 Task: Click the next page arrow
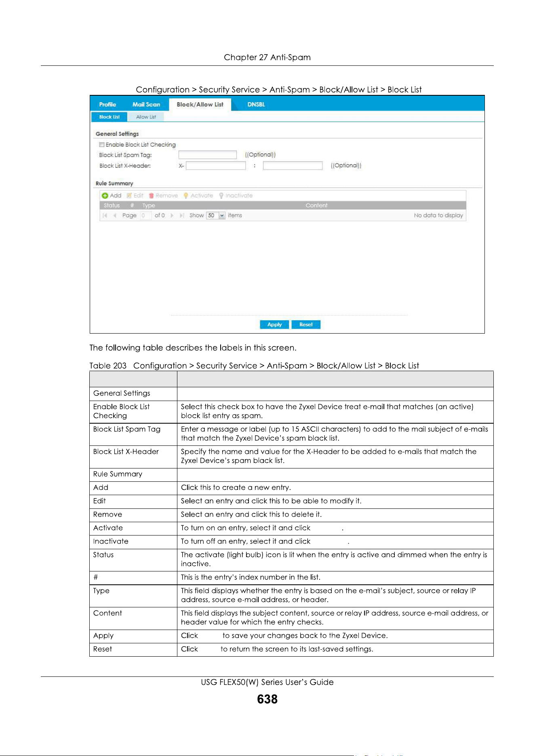tap(172, 216)
